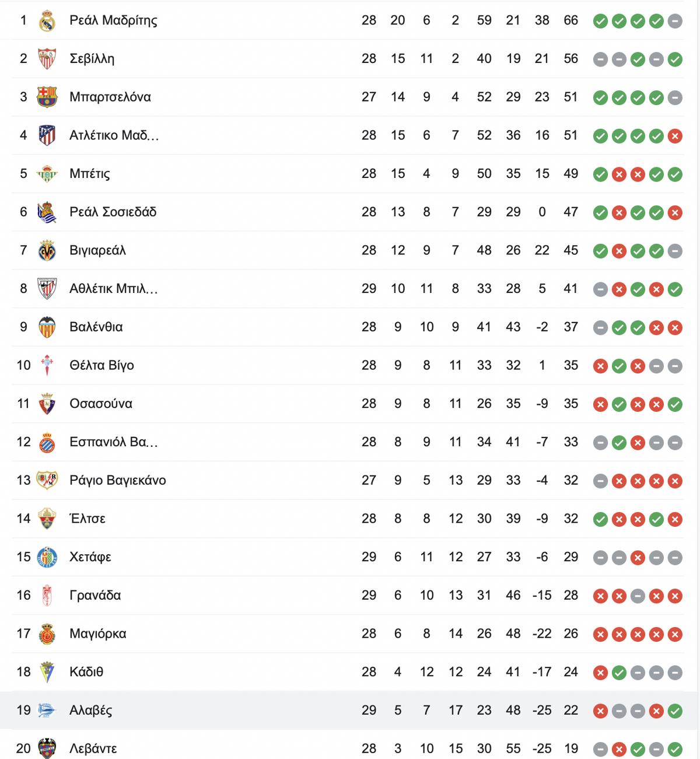Click Real Madrid's grey draw form icon
This screenshot has height=759, width=700.
675,21
